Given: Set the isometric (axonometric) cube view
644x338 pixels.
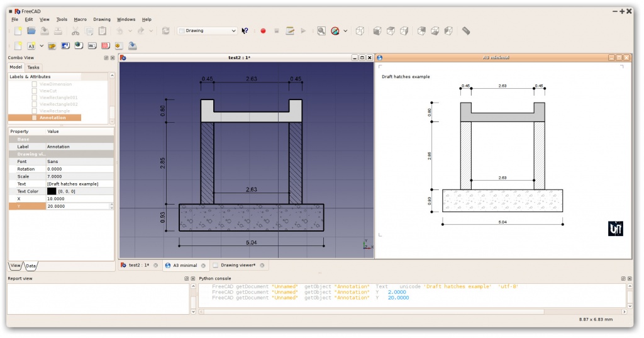Looking at the screenshot, I should coord(360,31).
